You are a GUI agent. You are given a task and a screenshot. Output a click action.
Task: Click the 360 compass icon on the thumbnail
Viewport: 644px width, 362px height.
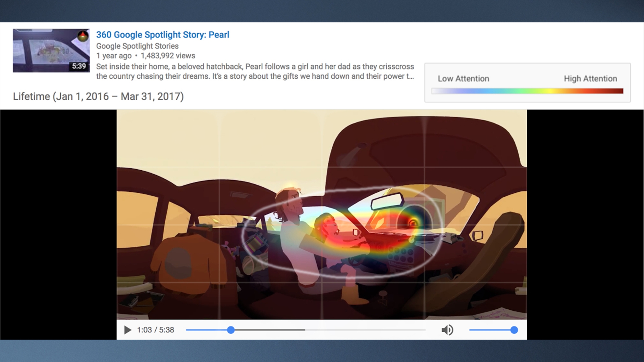pyautogui.click(x=83, y=36)
